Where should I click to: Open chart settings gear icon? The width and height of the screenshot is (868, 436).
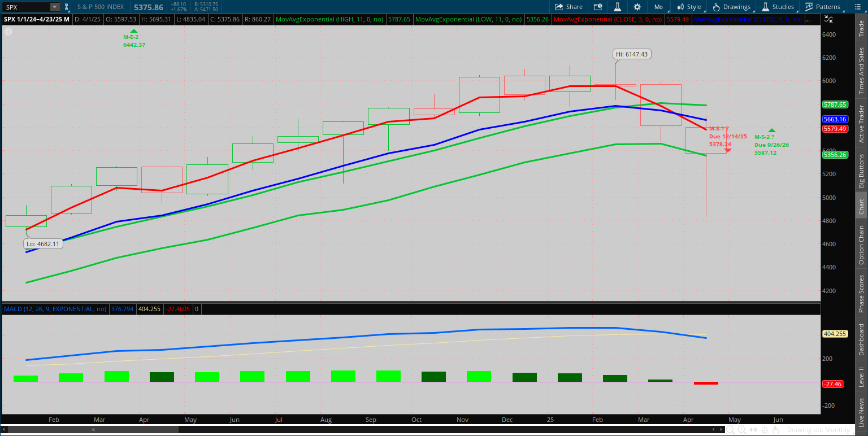click(637, 7)
